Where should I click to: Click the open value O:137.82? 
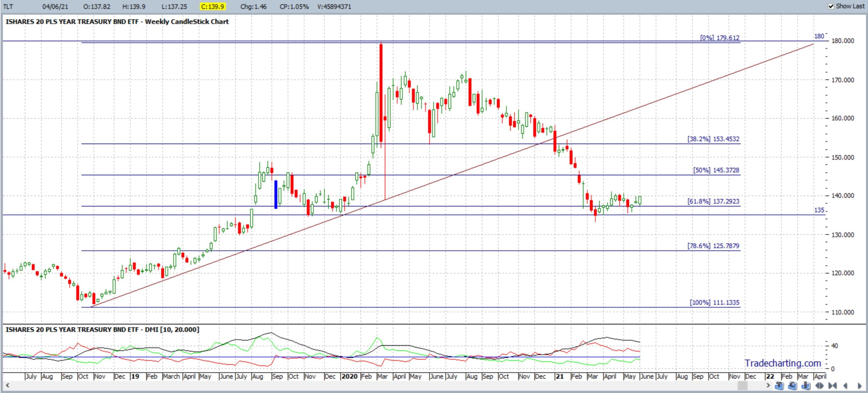tap(97, 7)
